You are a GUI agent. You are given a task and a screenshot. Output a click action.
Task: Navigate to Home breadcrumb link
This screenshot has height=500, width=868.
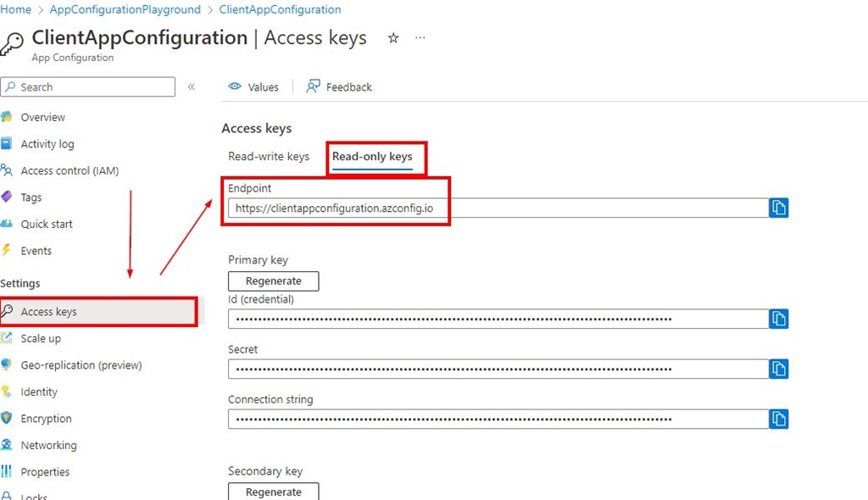point(16,10)
